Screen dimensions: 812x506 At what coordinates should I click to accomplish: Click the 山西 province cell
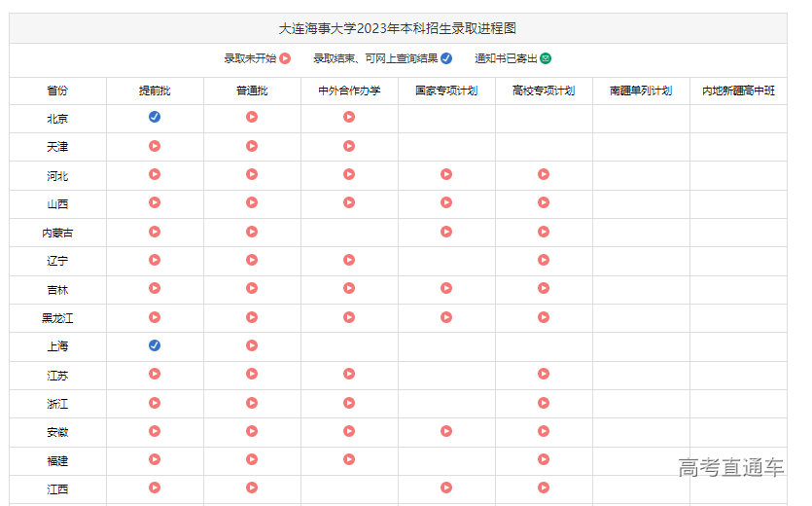[x=57, y=204]
